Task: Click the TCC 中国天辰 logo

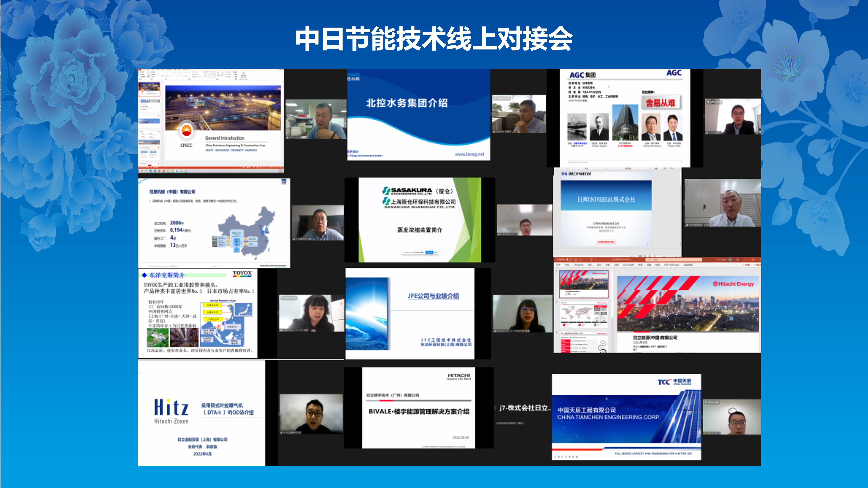Action: coord(674,382)
